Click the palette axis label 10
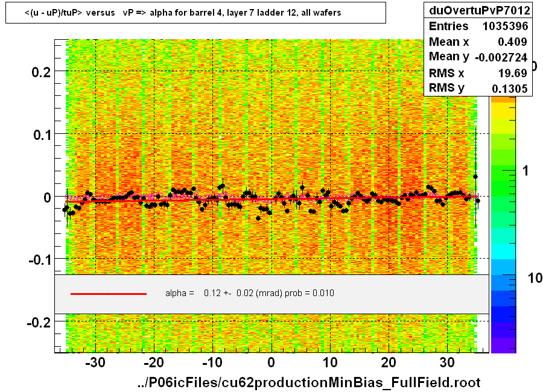Viewport: 543px width, 392px height. (x=535, y=278)
